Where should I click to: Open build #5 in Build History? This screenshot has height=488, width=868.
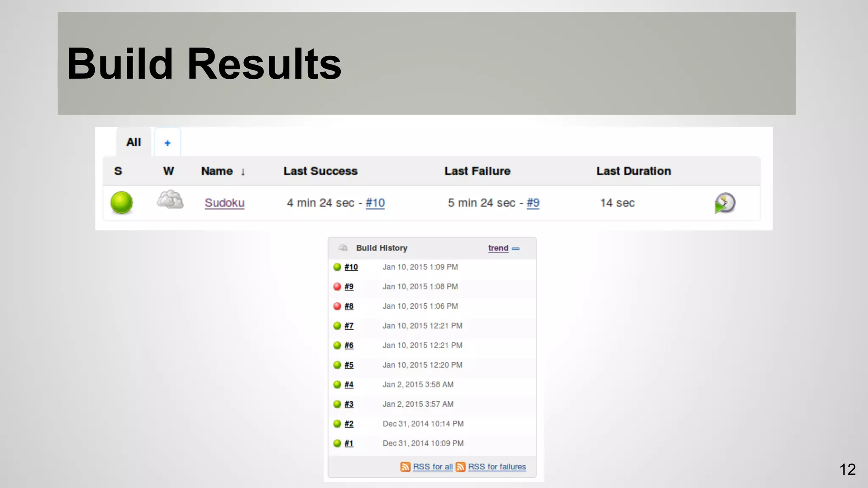[x=349, y=365]
